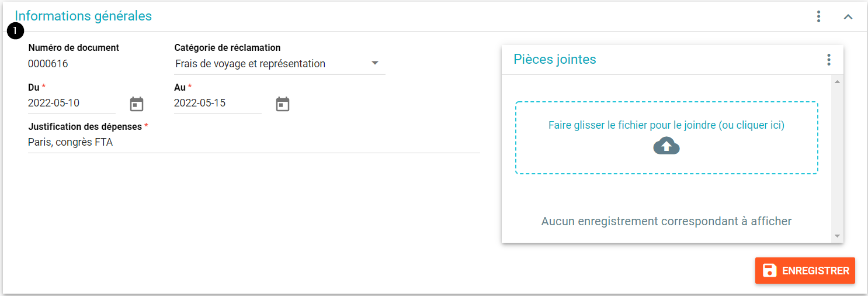Open the Au date calendar picker
This screenshot has width=868, height=296.
tap(283, 104)
